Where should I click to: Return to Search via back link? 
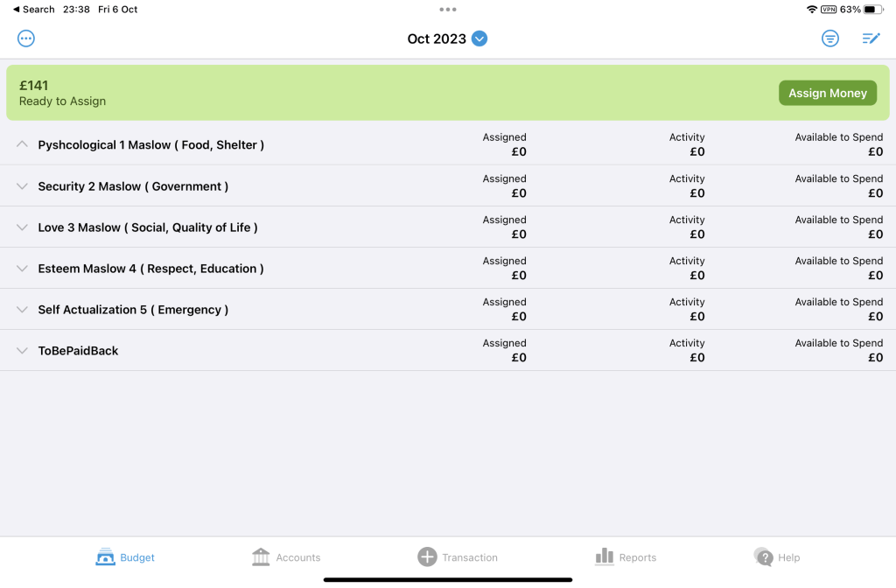pyautogui.click(x=34, y=9)
